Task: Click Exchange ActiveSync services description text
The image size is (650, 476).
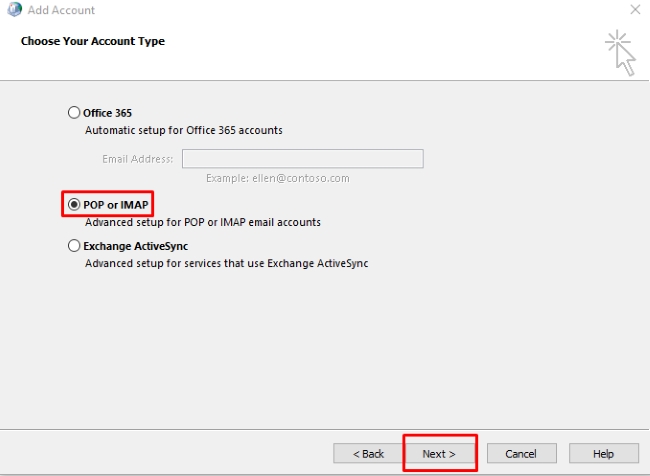Action: [x=226, y=264]
